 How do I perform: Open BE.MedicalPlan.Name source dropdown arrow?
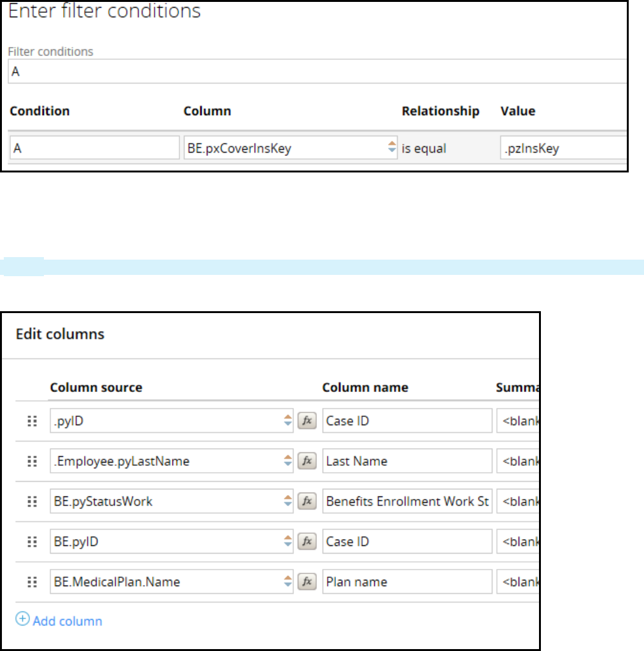coord(288,582)
